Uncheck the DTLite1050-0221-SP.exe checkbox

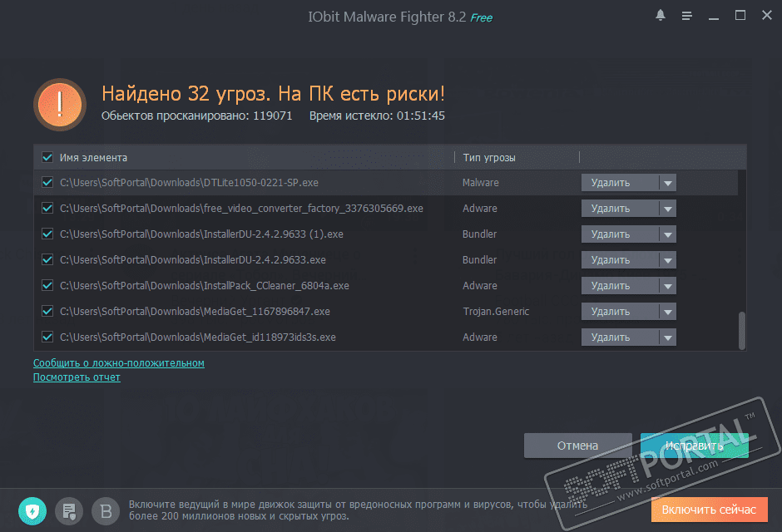[x=47, y=182]
